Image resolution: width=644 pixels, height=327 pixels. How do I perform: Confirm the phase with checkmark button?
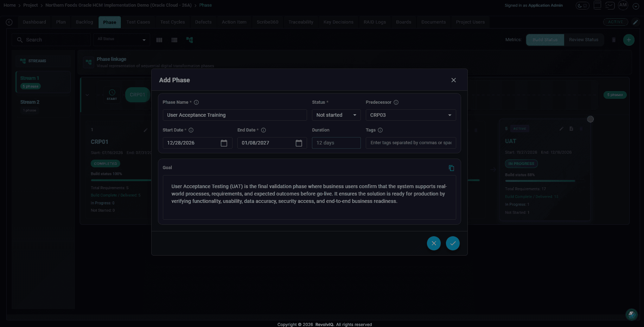(453, 243)
